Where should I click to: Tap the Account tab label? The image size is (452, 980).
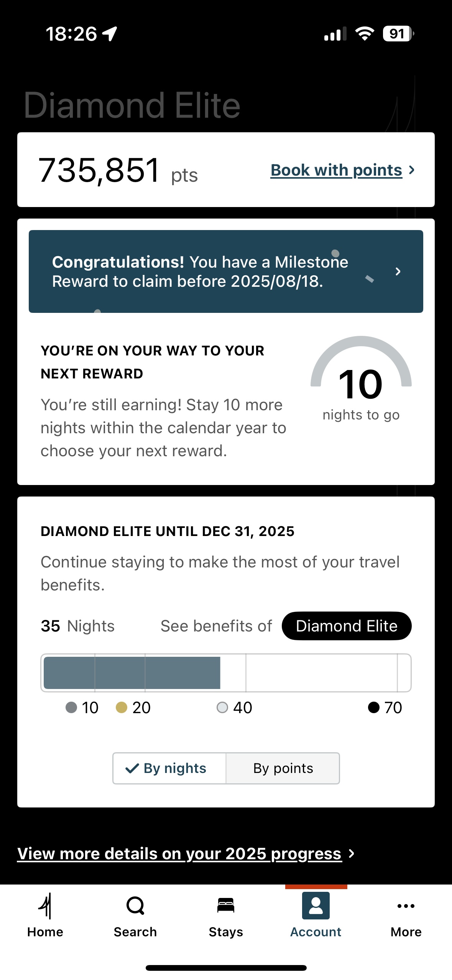316,932
